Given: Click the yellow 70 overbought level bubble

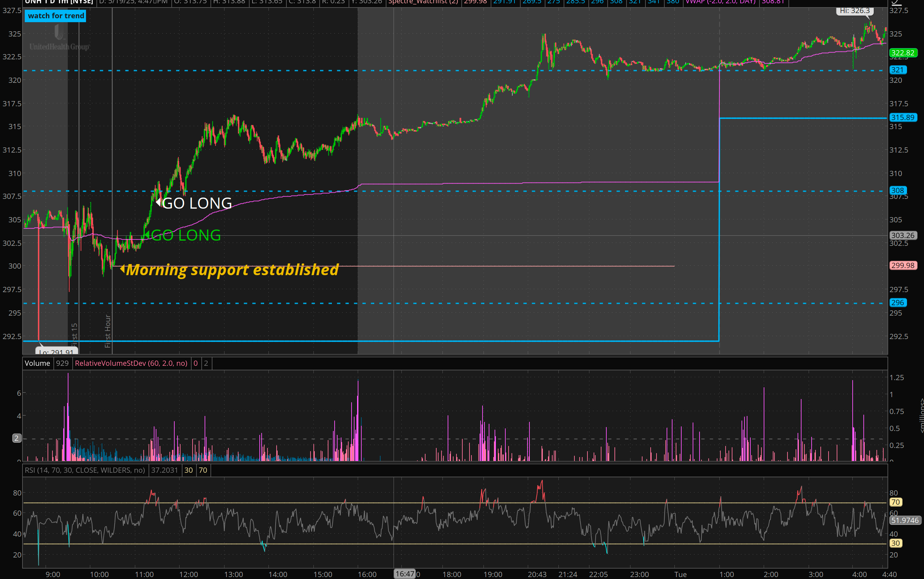Looking at the screenshot, I should tap(895, 502).
